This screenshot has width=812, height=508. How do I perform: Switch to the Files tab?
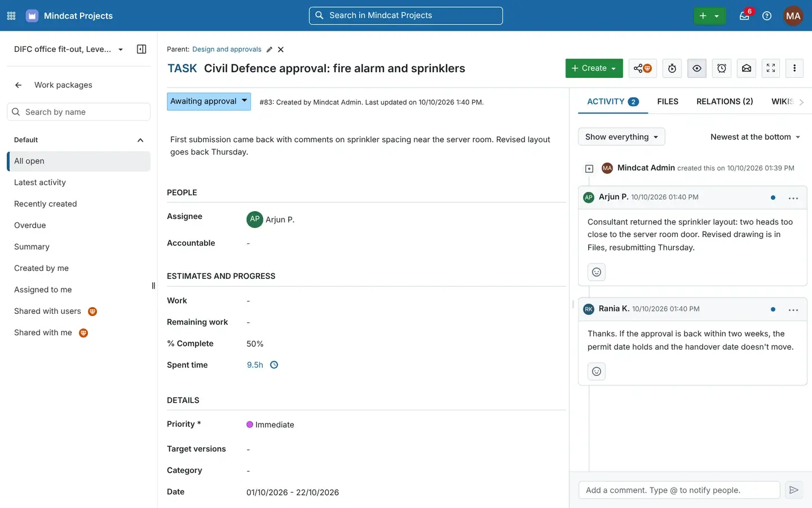pyautogui.click(x=668, y=102)
